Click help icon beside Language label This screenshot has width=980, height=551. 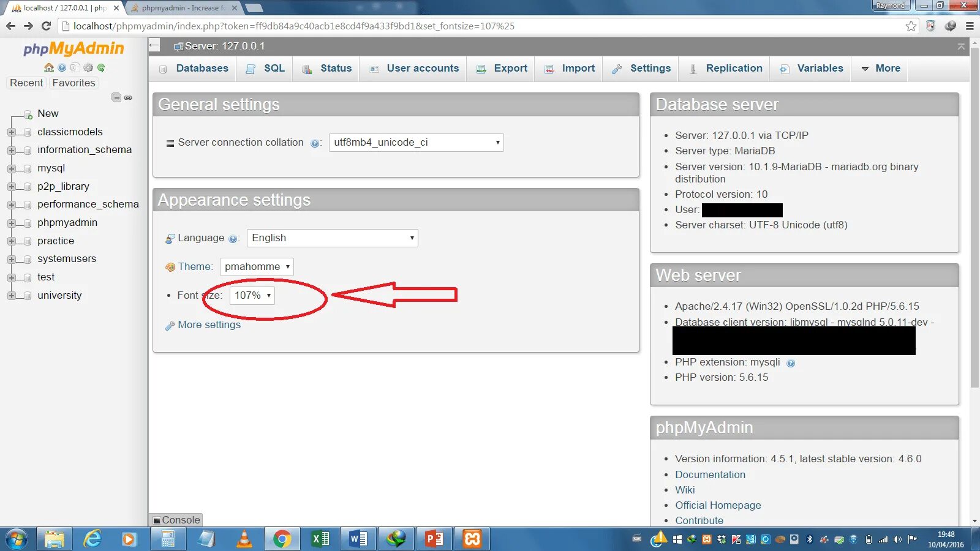[x=233, y=239]
